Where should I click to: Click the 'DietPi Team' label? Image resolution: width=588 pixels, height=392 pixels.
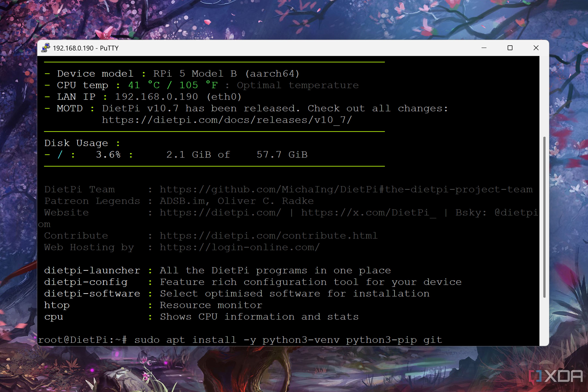[79, 189]
